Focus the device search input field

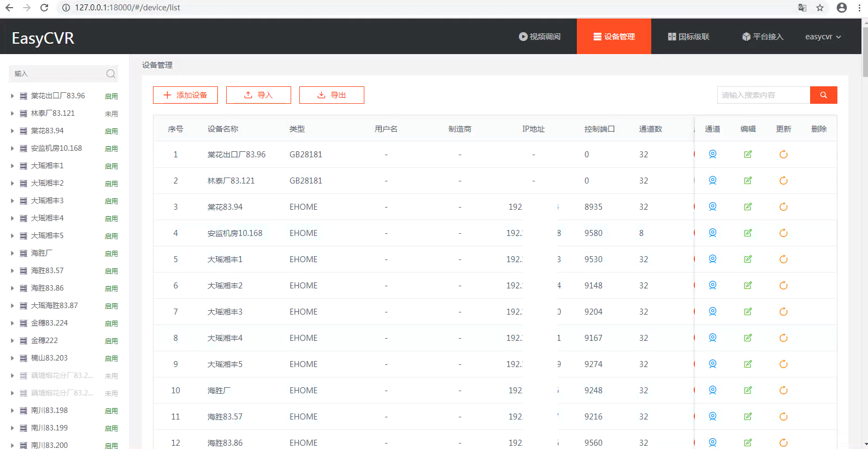[763, 95]
